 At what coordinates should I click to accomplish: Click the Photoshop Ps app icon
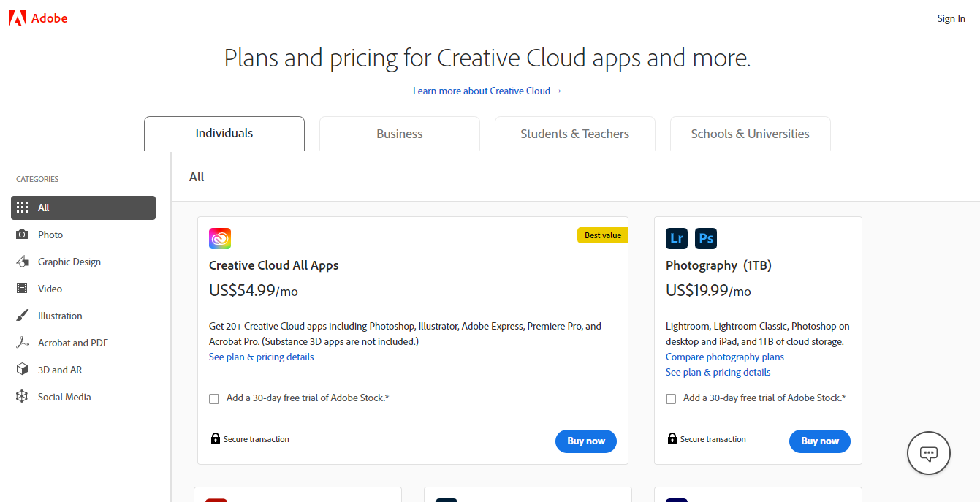pyautogui.click(x=706, y=238)
